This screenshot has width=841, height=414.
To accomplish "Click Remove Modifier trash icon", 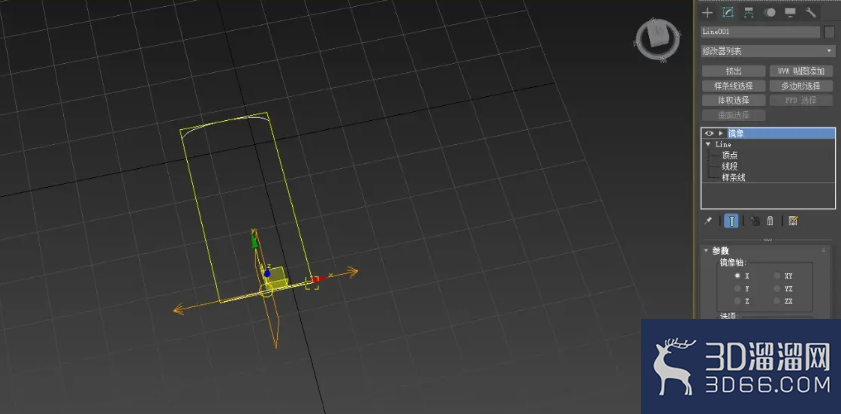I will 770,220.
